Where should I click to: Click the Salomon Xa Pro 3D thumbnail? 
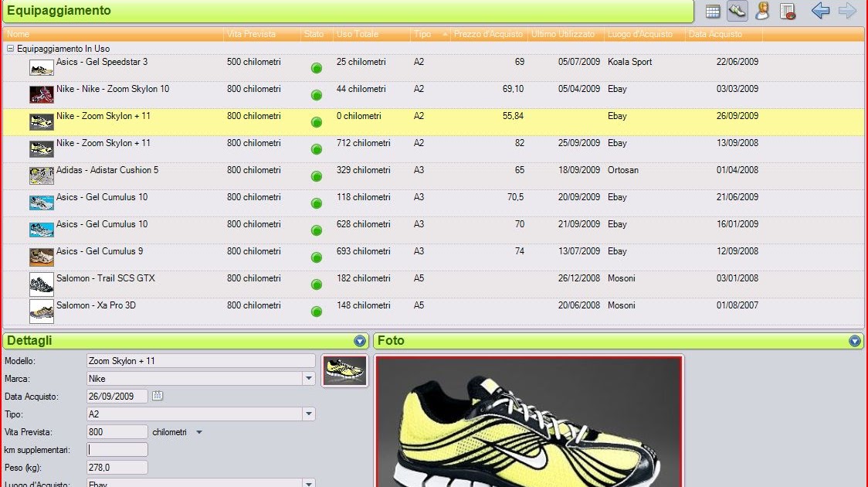42,312
